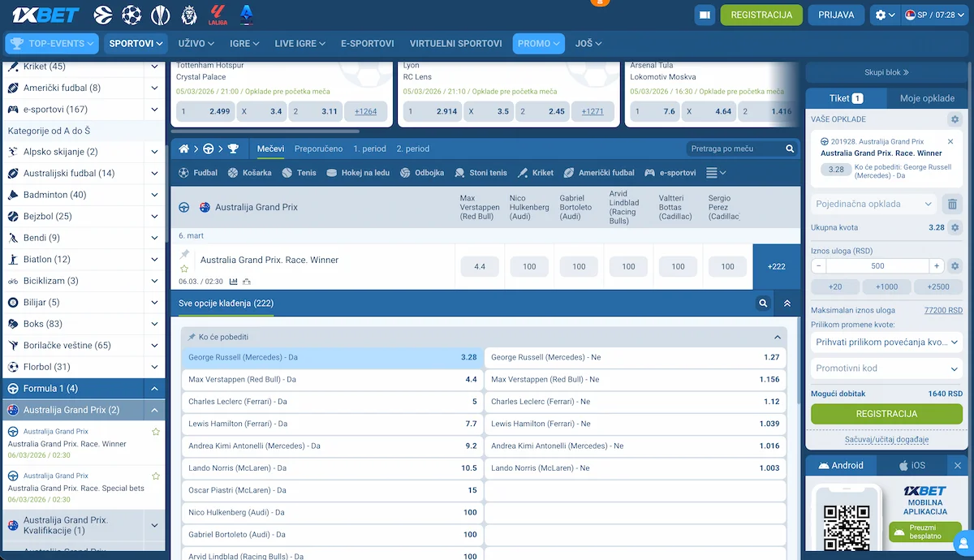Click the home breadcrumb icon
Viewport: 974px width, 560px height.
point(184,149)
